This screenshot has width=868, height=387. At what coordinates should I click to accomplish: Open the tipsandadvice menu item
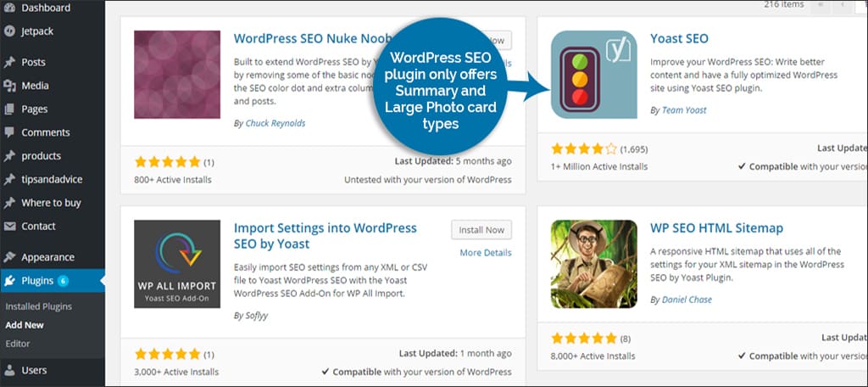pos(53,180)
